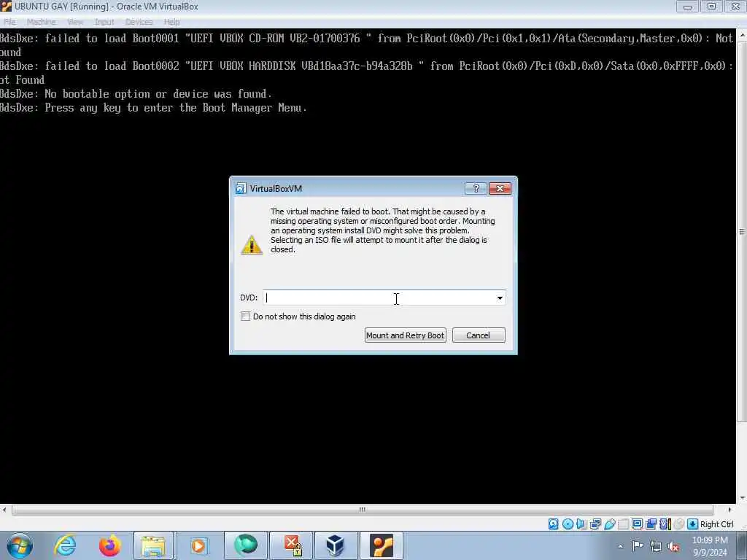The image size is (747, 560).
Task: Click the vertical scrollbar up arrow
Action: click(742, 35)
